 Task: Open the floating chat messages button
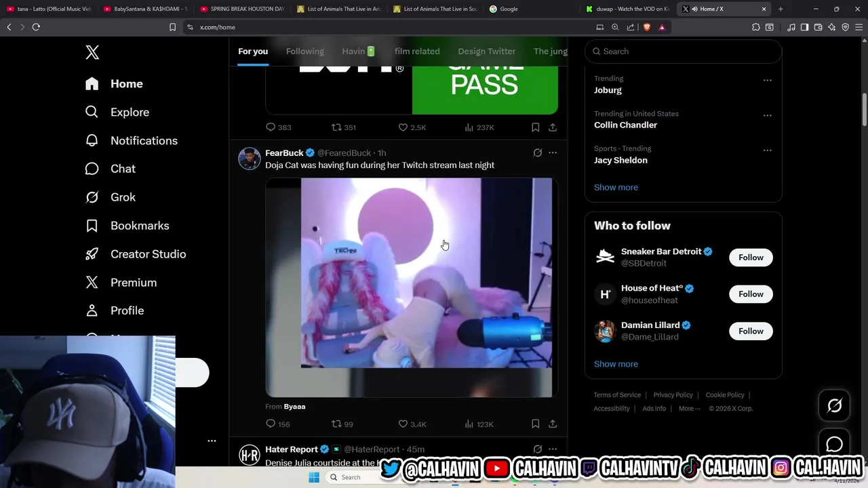[x=834, y=445]
